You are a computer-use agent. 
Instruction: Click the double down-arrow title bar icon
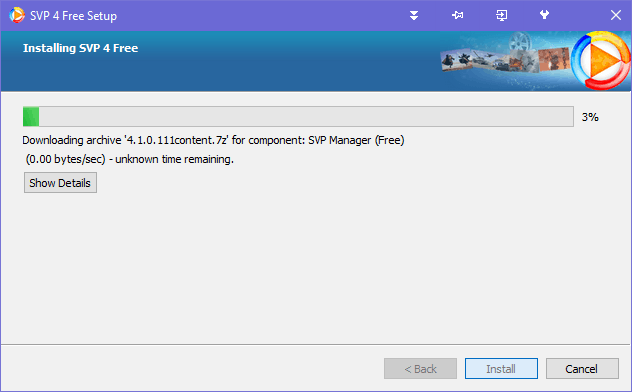[414, 15]
